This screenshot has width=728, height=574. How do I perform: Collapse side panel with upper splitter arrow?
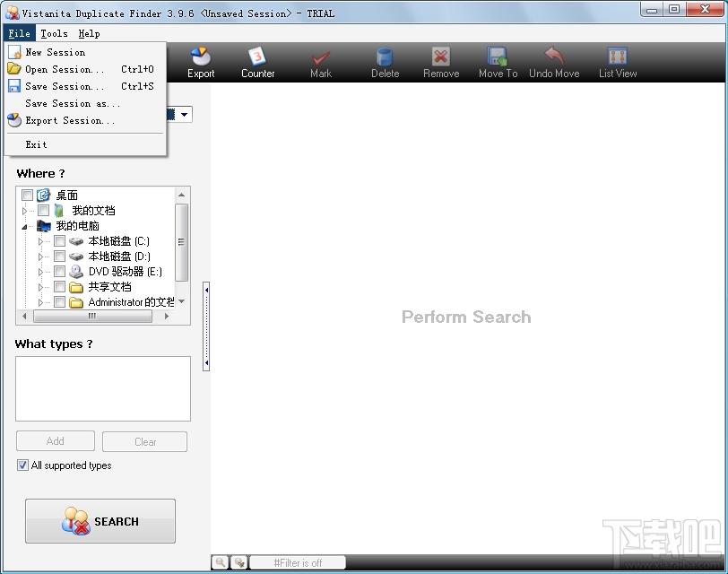point(206,290)
